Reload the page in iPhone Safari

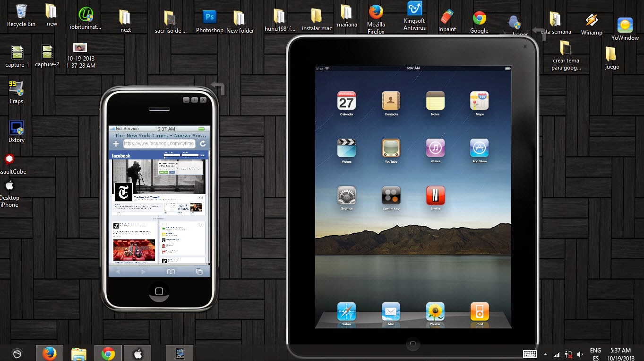203,144
